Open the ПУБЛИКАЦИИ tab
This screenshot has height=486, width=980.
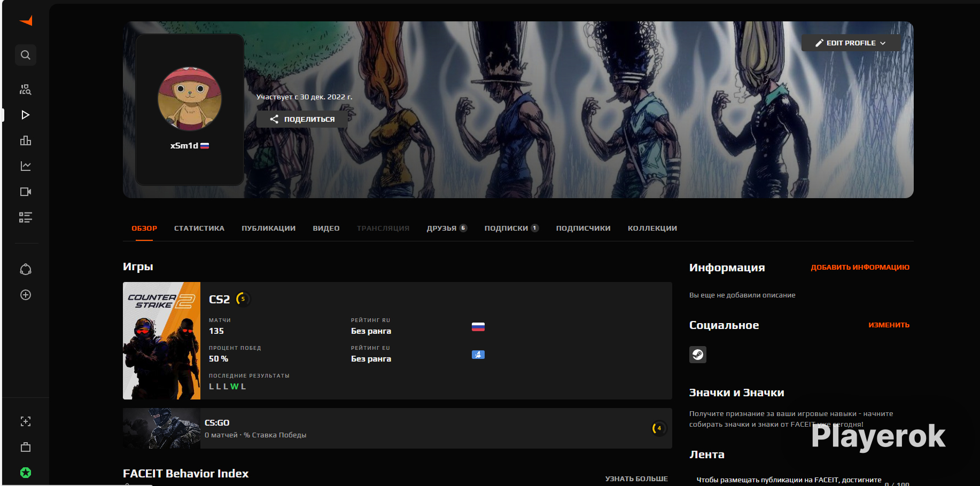[x=268, y=228]
